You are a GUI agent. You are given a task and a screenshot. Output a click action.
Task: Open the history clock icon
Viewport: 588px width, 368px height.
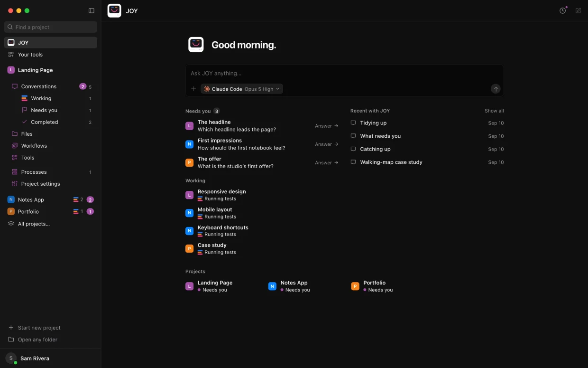click(562, 10)
